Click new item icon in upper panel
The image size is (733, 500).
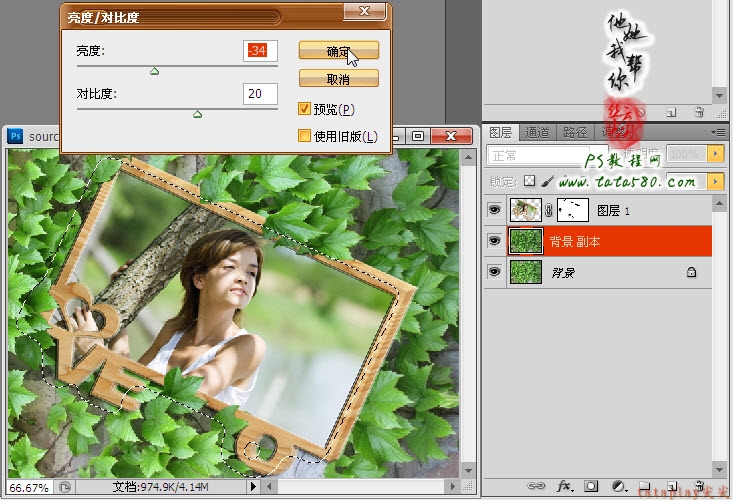click(671, 112)
